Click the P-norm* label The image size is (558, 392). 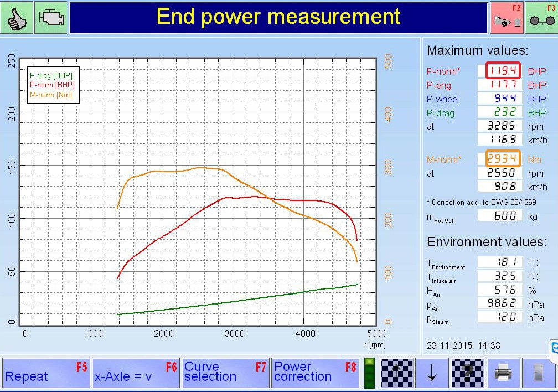(443, 71)
